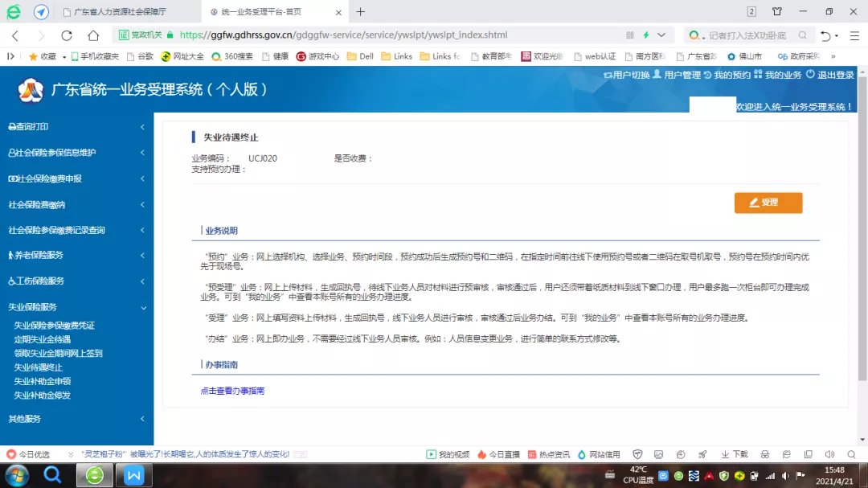Screen dimensions: 868x488
Task: Click 退出登录 power icon
Action: (810, 74)
